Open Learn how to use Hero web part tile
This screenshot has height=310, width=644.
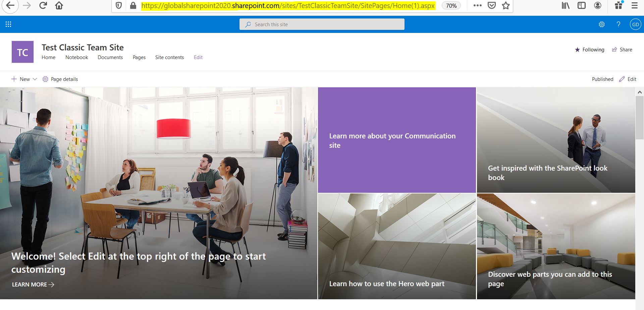[x=397, y=246]
